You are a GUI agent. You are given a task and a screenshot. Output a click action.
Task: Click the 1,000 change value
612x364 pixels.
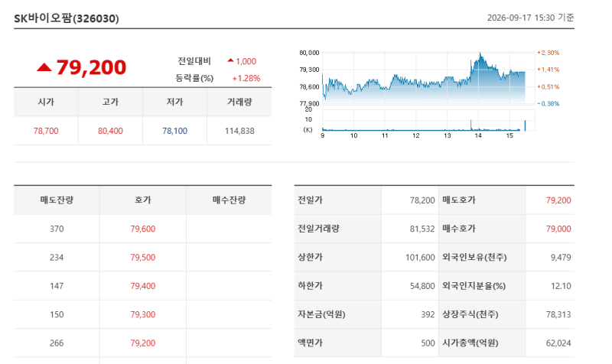coord(246,61)
